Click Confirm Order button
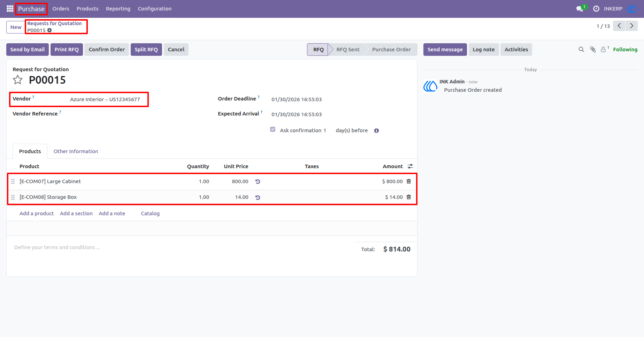 (107, 50)
